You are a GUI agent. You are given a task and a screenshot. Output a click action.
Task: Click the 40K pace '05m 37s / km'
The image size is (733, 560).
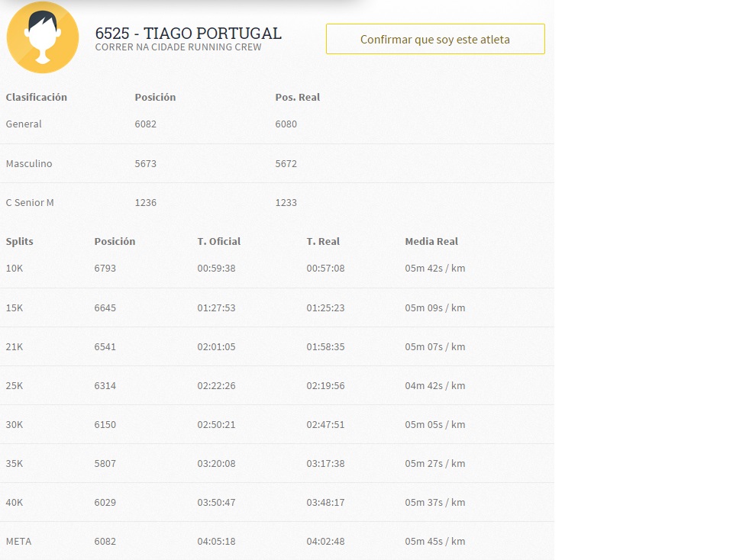[x=434, y=502]
